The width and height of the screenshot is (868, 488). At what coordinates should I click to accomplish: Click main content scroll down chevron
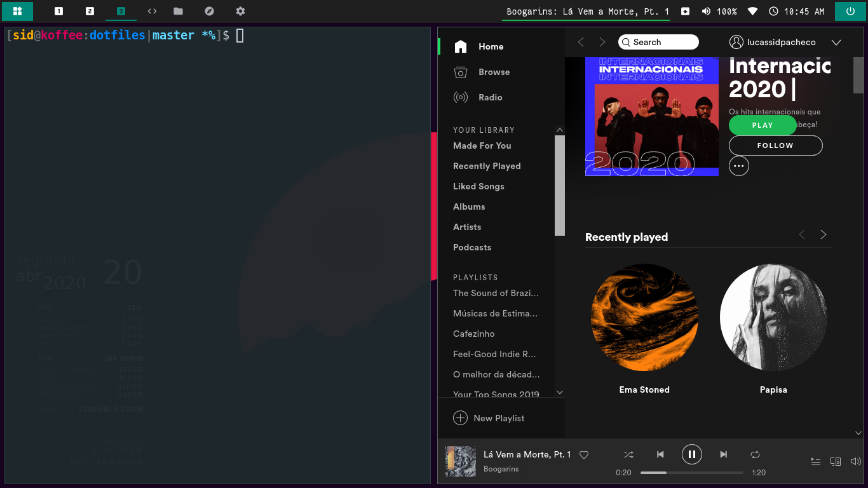pos(858,433)
